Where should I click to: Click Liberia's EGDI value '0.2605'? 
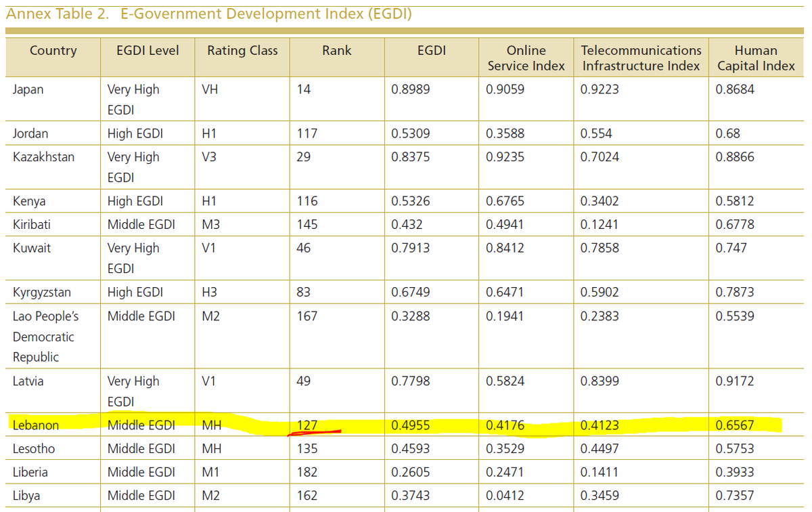pos(410,472)
